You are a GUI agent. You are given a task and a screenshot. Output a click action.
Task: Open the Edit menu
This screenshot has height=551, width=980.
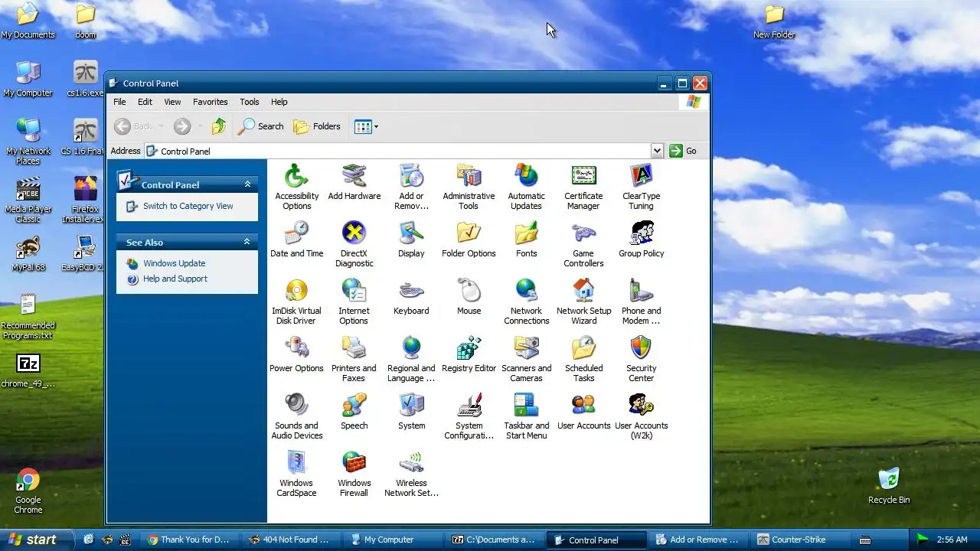coord(145,102)
